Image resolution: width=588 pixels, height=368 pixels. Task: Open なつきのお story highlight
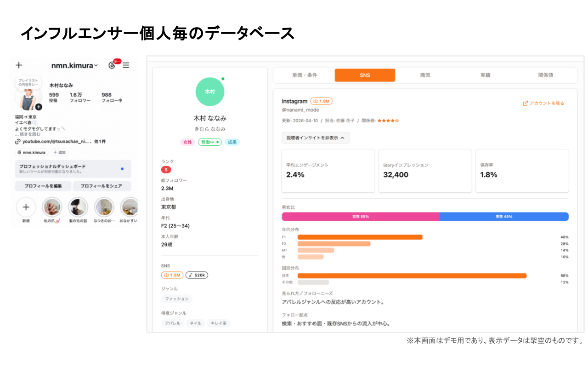(104, 207)
